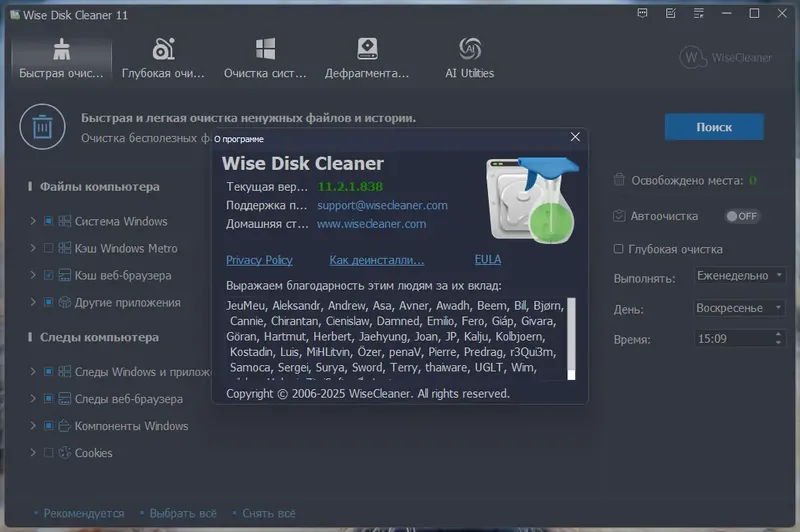This screenshot has height=532, width=800.
Task: Open the Privacy Policy link
Action: click(x=259, y=260)
